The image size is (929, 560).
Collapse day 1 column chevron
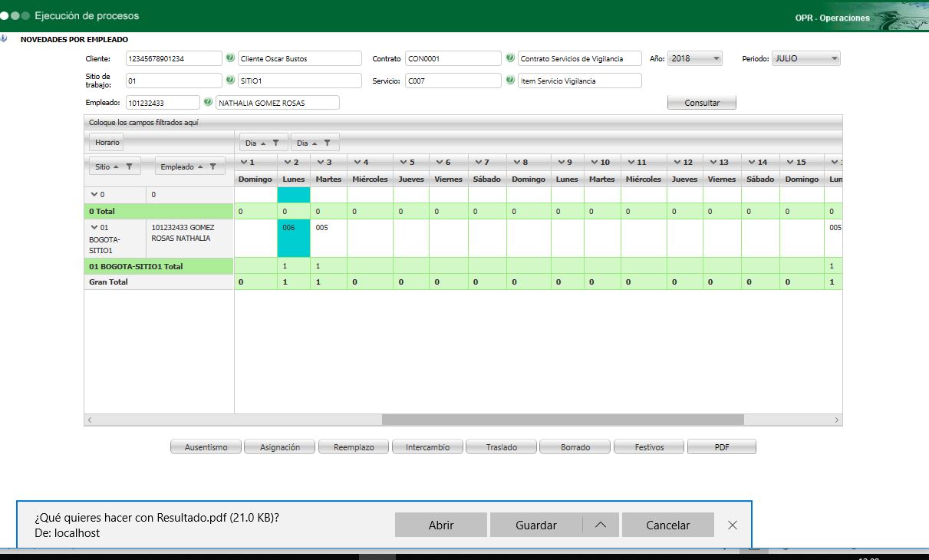243,162
